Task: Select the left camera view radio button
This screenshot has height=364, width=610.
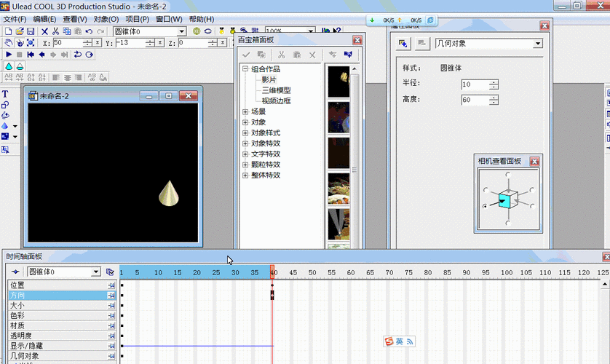Action: (x=485, y=207)
